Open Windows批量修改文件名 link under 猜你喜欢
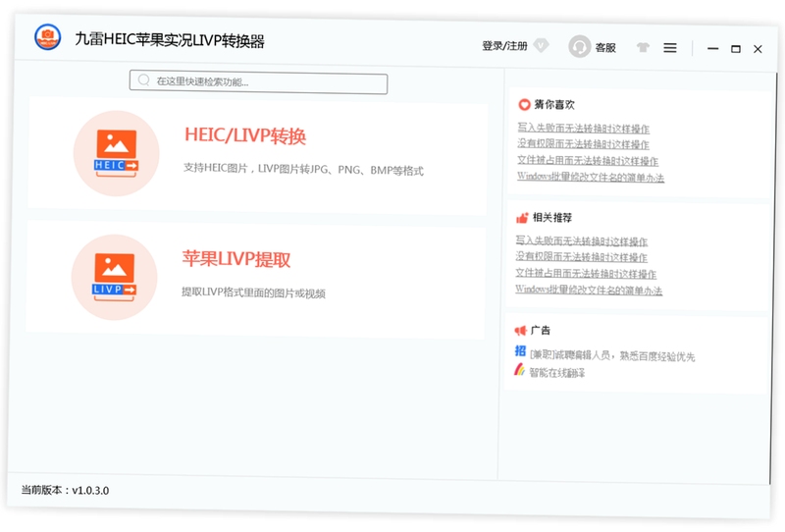The height and width of the screenshot is (532, 785). tap(591, 178)
